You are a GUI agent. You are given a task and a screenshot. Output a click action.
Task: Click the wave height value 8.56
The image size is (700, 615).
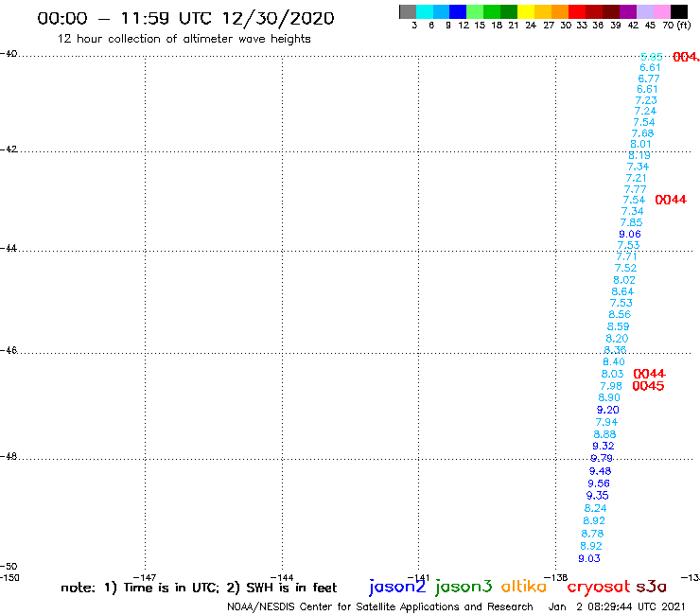click(x=620, y=314)
